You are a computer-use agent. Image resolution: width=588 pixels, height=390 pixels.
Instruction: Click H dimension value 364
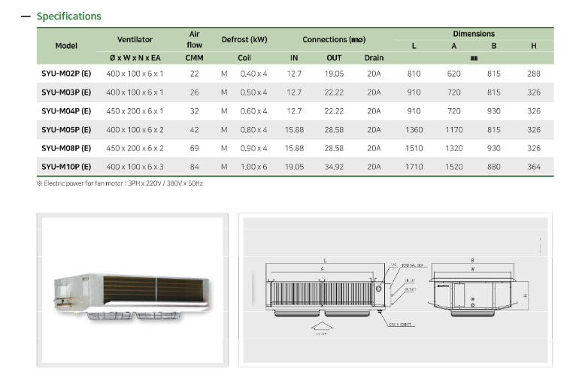click(x=534, y=167)
